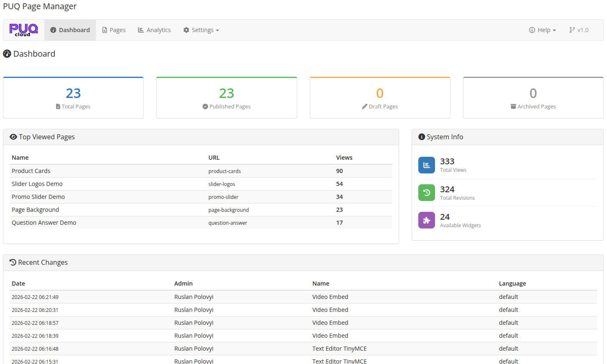The width and height of the screenshot is (607, 364).
Task: Open the Settings dropdown menu
Action: coord(201,30)
